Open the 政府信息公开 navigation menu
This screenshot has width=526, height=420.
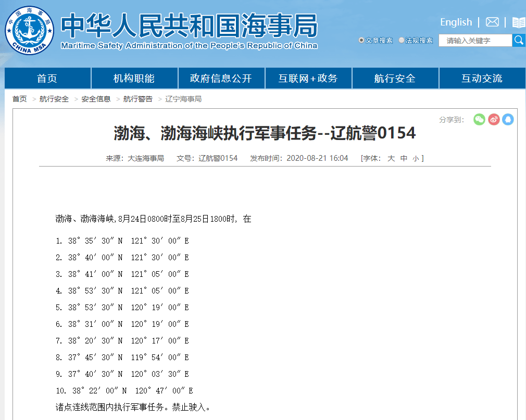coord(221,78)
